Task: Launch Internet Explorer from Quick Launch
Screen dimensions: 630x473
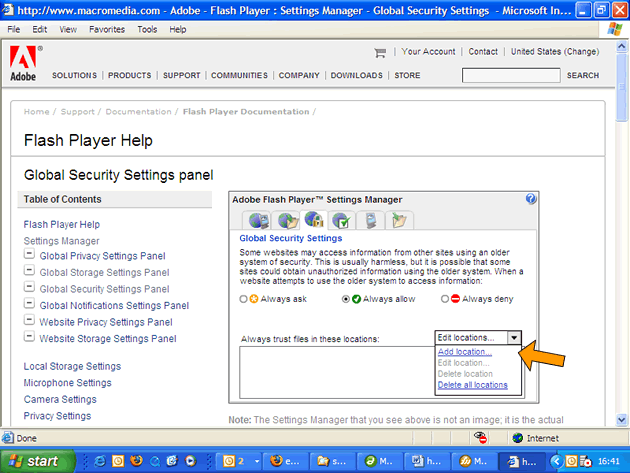Action: pos(100,461)
